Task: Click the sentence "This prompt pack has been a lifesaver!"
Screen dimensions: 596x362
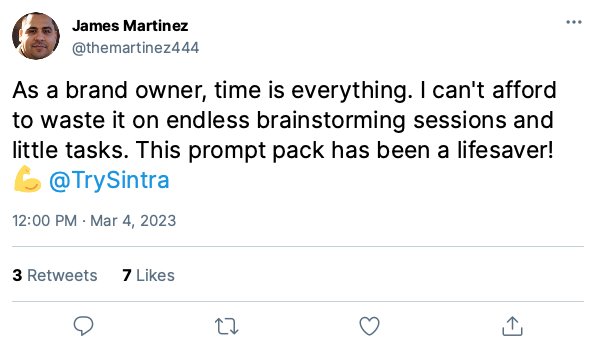Action: (x=344, y=151)
